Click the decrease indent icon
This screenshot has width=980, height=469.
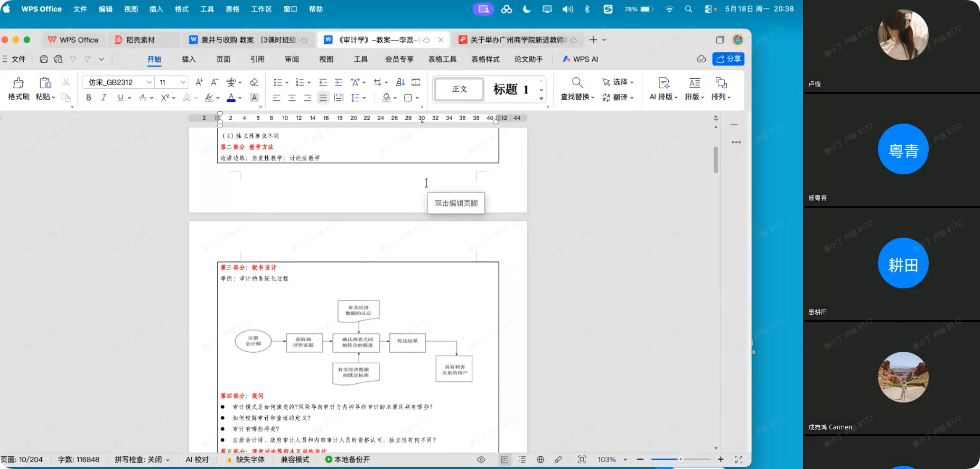323,82
